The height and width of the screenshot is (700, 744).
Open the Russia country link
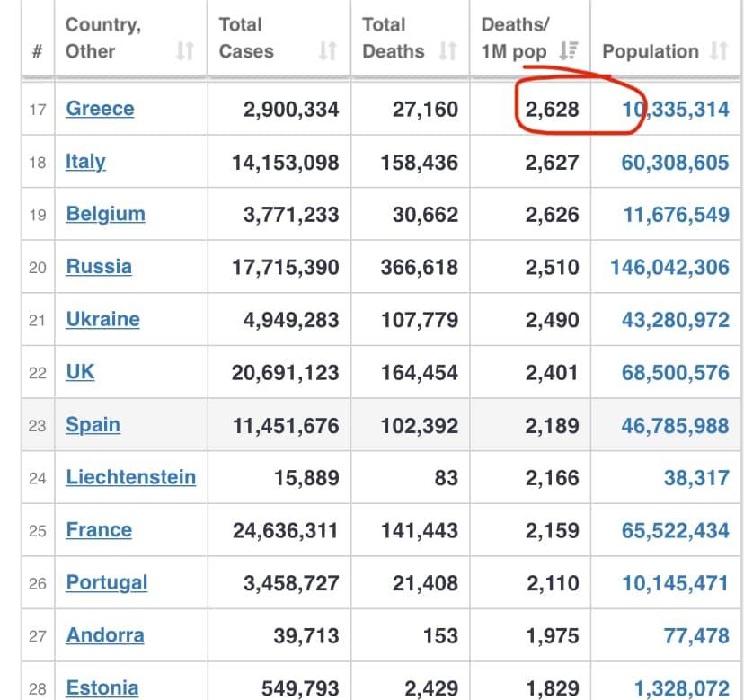click(x=99, y=267)
